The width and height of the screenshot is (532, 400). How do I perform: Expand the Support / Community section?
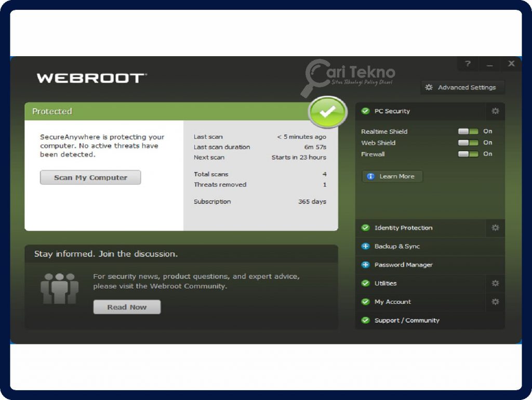430,320
